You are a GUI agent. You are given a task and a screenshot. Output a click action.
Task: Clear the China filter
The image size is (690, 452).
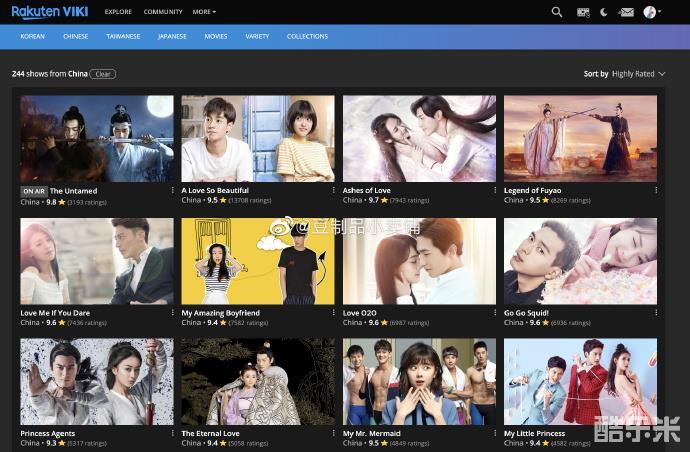(103, 74)
